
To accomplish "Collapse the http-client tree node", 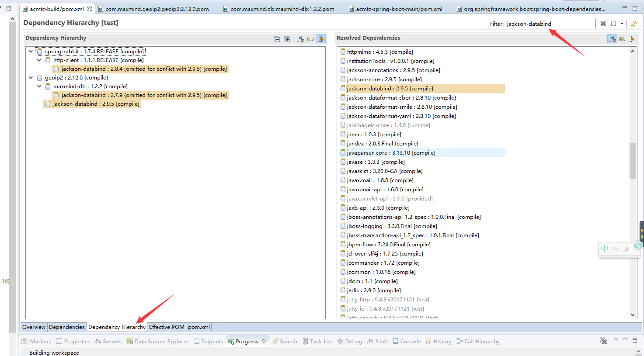I will [x=39, y=60].
